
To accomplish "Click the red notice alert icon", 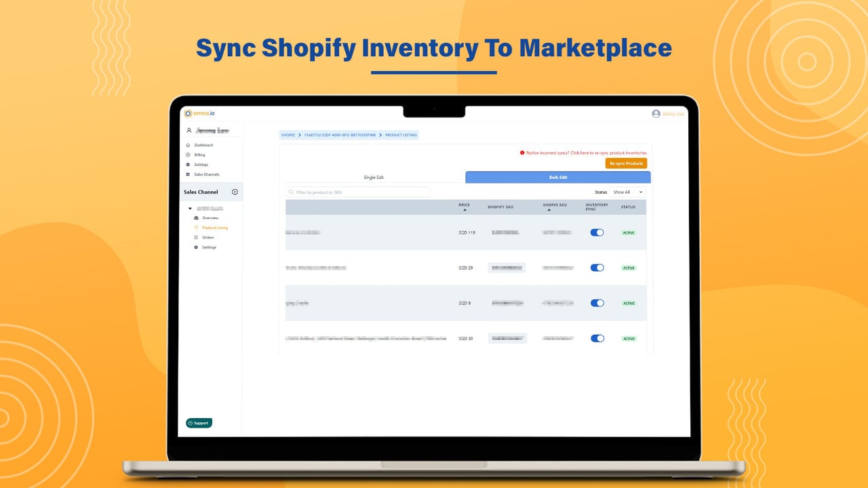I will pos(522,153).
